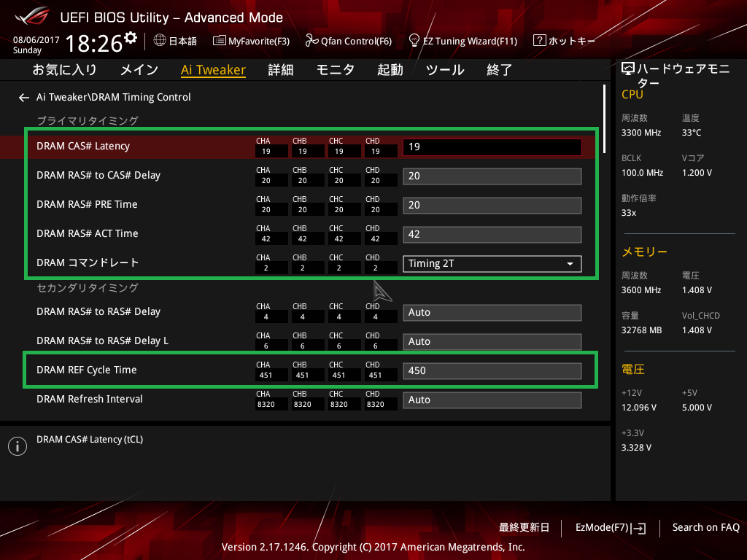Click DRAM RAS# to RAS# Delay field
Image resolution: width=747 pixels, height=560 pixels.
click(x=492, y=312)
